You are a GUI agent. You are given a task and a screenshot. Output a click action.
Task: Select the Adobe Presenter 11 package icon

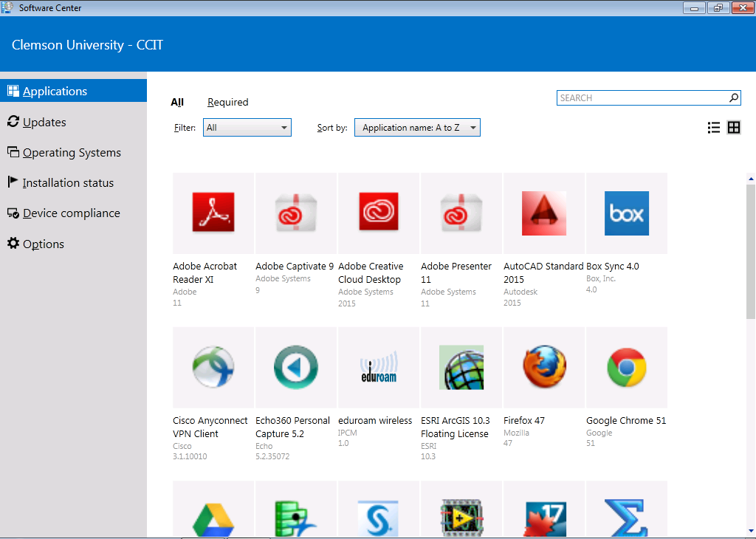tap(461, 213)
